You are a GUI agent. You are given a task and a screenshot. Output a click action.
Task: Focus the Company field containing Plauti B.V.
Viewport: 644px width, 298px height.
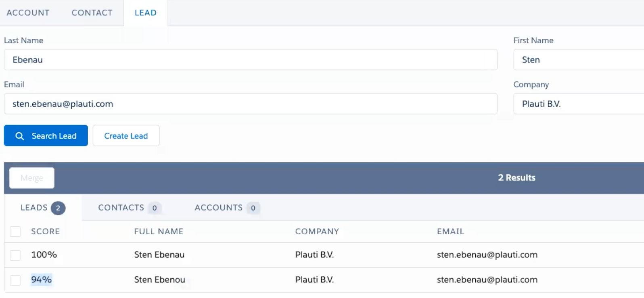tap(579, 104)
